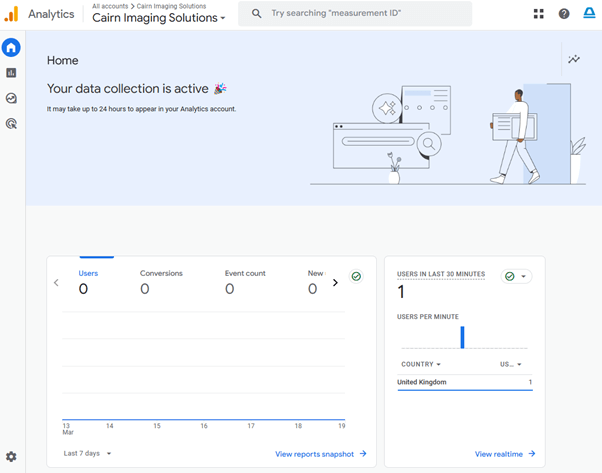
Task: Select the Conversions metric tab
Action: click(x=161, y=282)
